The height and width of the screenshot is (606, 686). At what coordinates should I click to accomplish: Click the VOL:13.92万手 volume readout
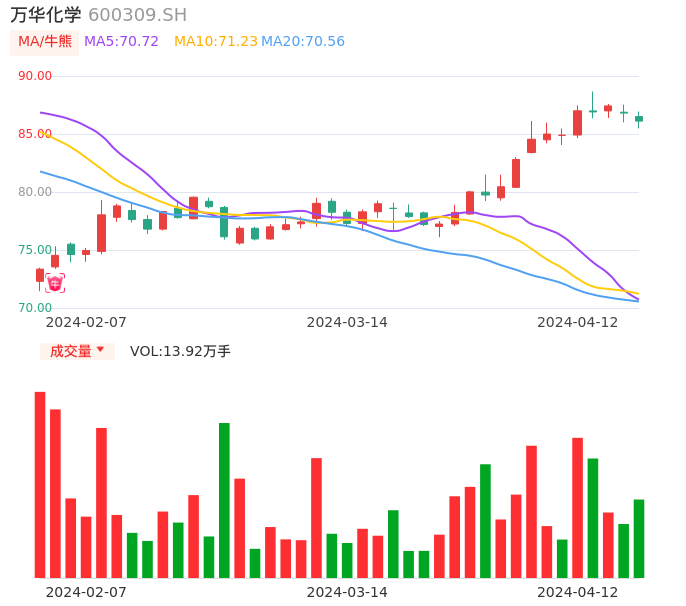coord(180,351)
